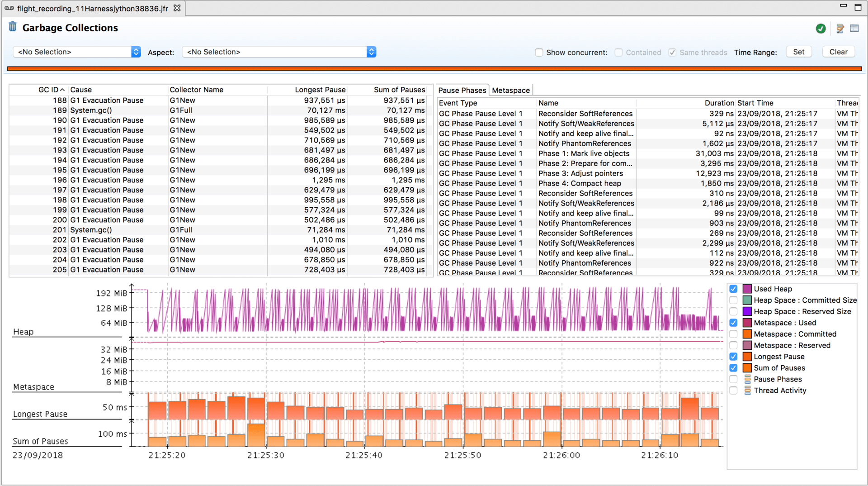Screen dimensions: 868x486
Task: Click the Thread Activity legend icon
Action: click(747, 391)
